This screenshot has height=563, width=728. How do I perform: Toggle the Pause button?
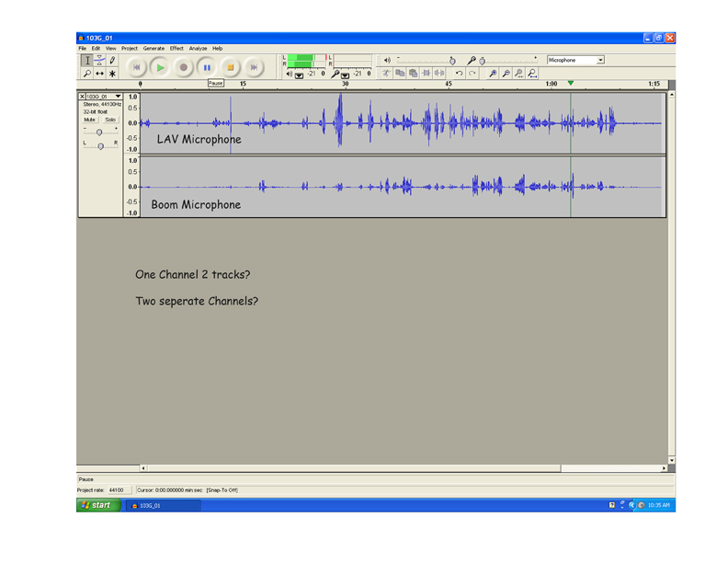pos(207,67)
